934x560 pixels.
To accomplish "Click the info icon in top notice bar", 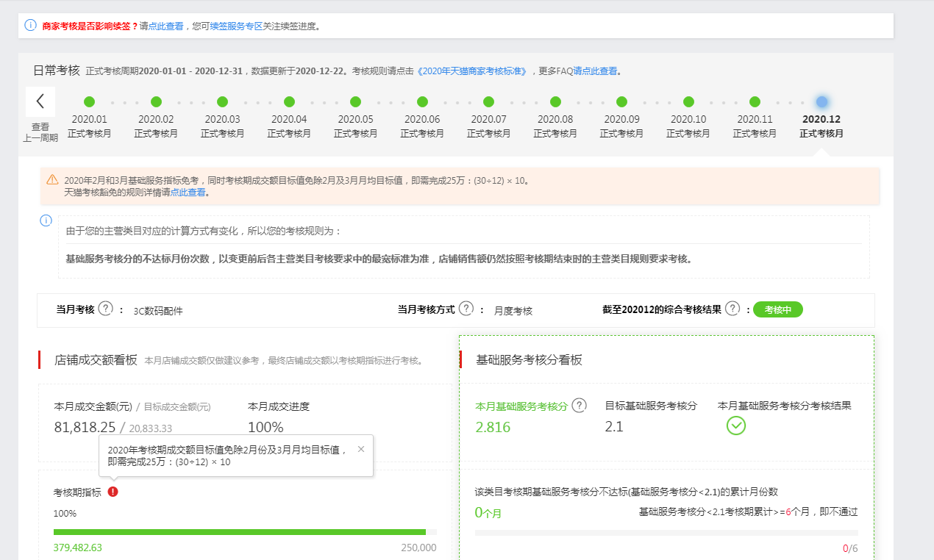I will (30, 25).
